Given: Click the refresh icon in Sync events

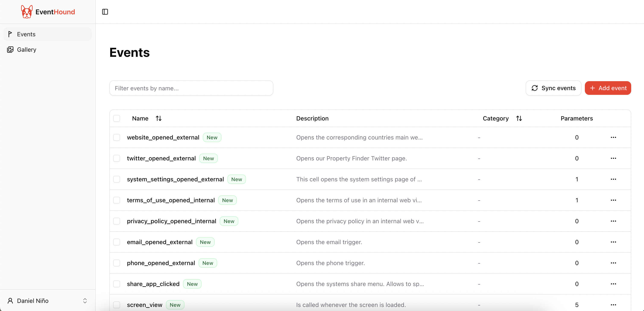Looking at the screenshot, I should [x=534, y=88].
